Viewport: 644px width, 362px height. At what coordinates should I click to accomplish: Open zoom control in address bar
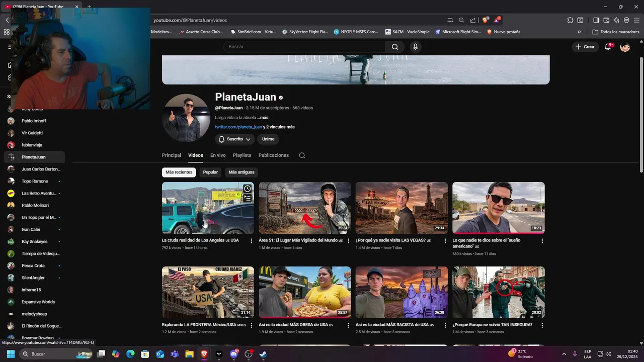coord(461,20)
